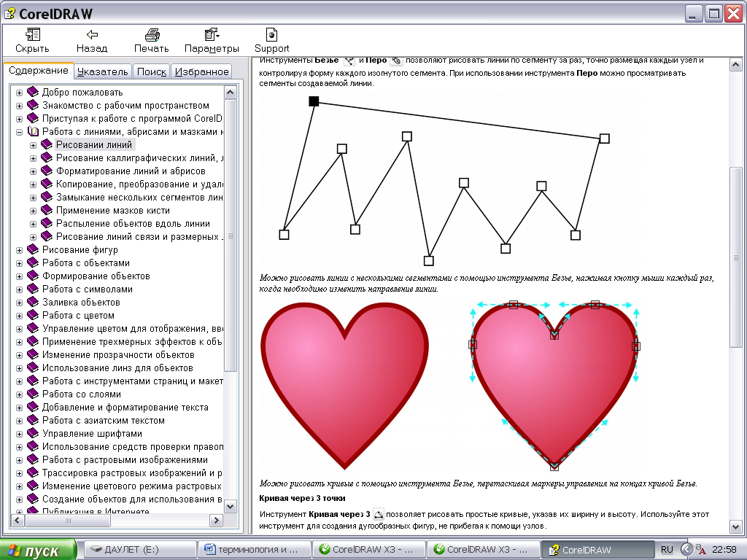
Task: Switch to the Избранное tab
Action: point(201,71)
